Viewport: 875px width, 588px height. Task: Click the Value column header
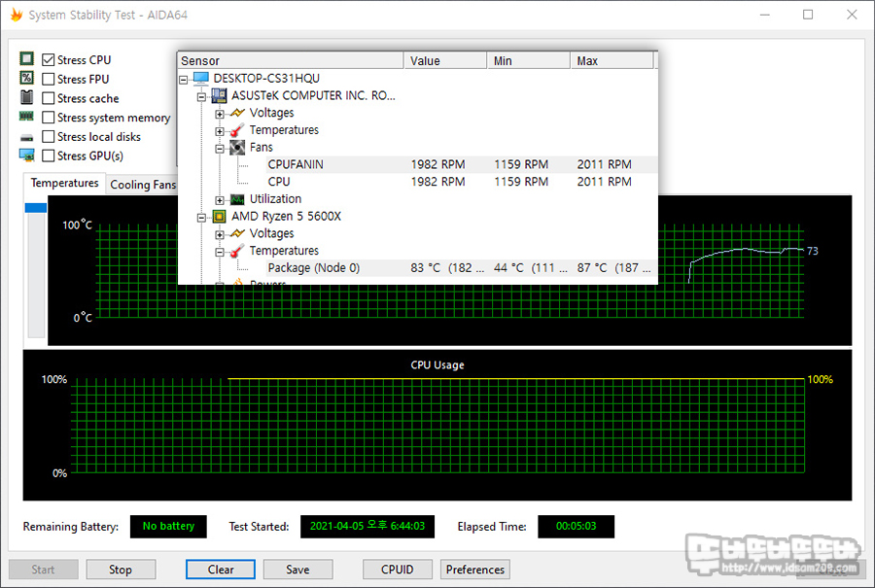point(444,60)
